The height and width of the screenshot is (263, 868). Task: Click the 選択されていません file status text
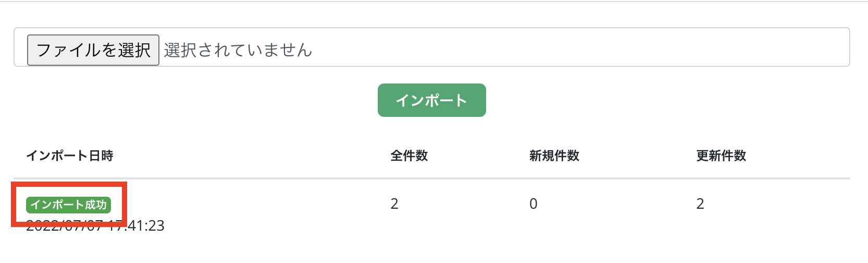pyautogui.click(x=238, y=50)
